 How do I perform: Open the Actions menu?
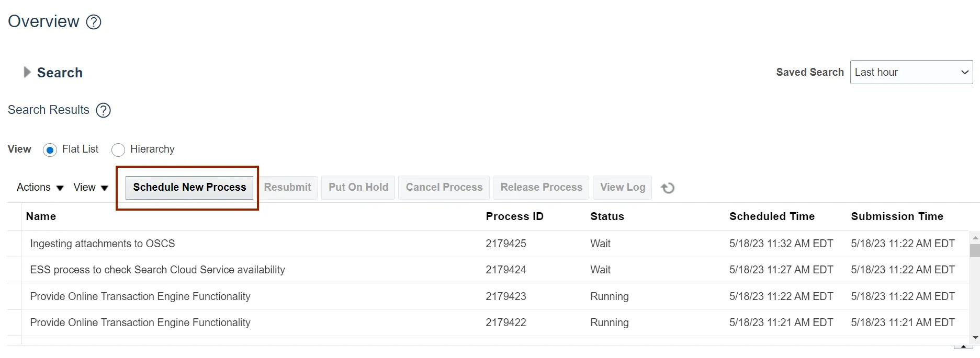[x=40, y=187]
